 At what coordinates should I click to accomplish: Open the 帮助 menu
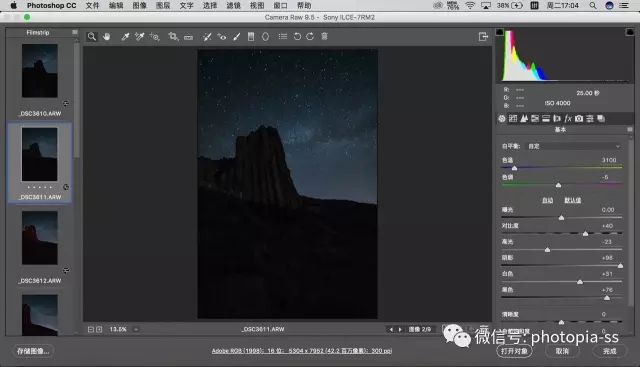click(304, 5)
